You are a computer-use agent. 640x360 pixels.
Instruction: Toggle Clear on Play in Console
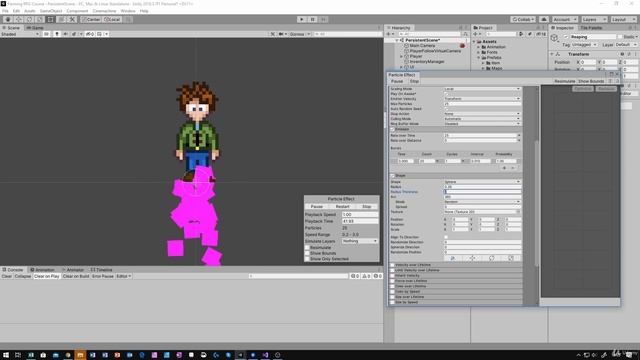tap(47, 276)
